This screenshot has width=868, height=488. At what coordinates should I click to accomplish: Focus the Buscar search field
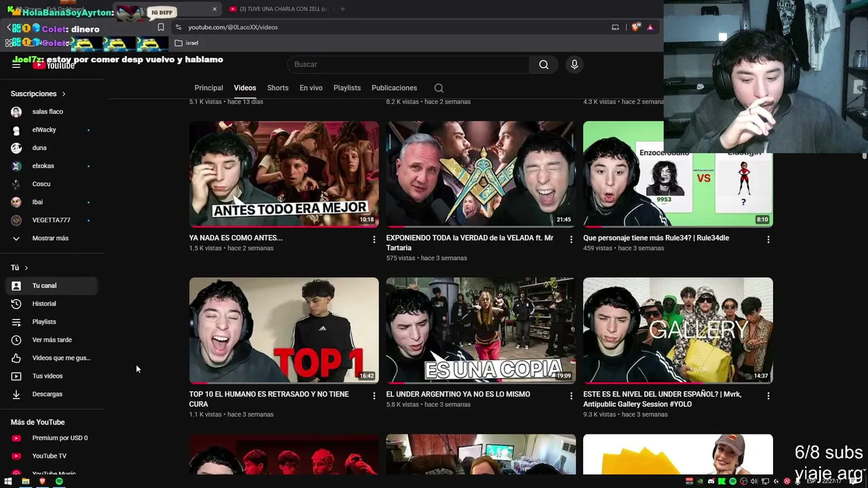point(409,64)
